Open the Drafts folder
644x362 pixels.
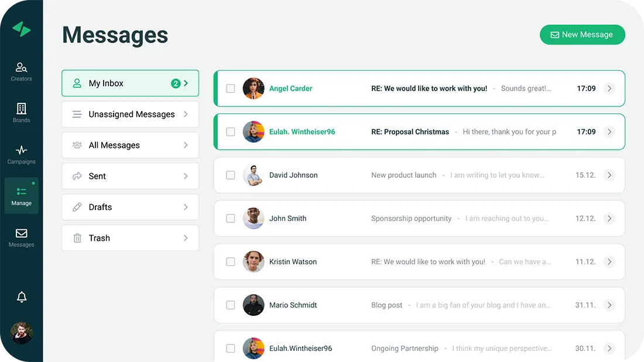(130, 207)
